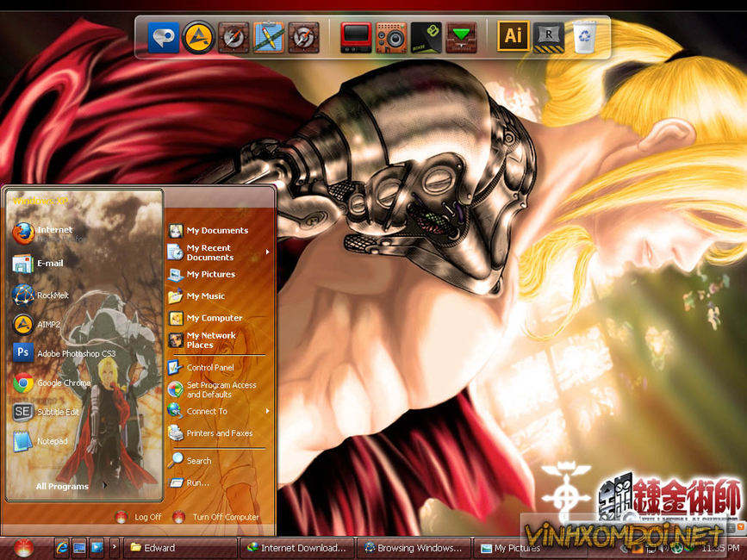Open the red TV icon in dock

pyautogui.click(x=356, y=37)
